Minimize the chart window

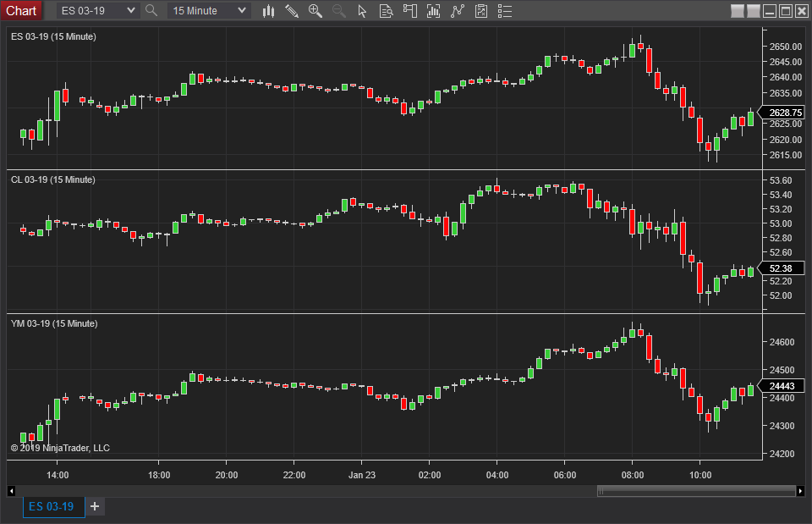[770, 11]
